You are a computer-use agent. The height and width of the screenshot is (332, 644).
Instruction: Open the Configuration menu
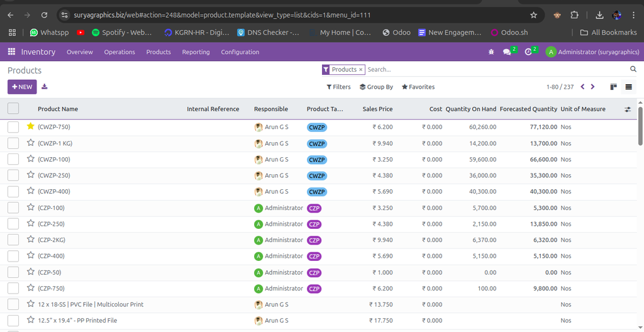(240, 52)
